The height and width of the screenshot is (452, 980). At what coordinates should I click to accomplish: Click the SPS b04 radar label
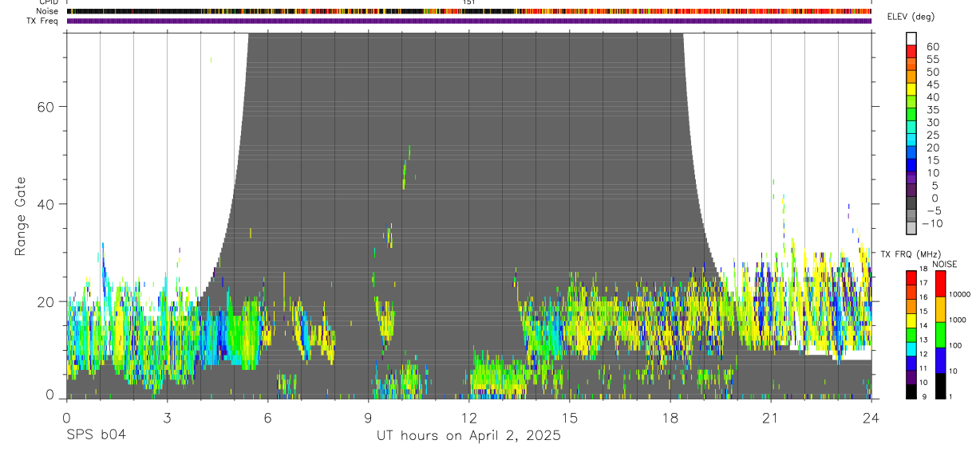coord(96,435)
